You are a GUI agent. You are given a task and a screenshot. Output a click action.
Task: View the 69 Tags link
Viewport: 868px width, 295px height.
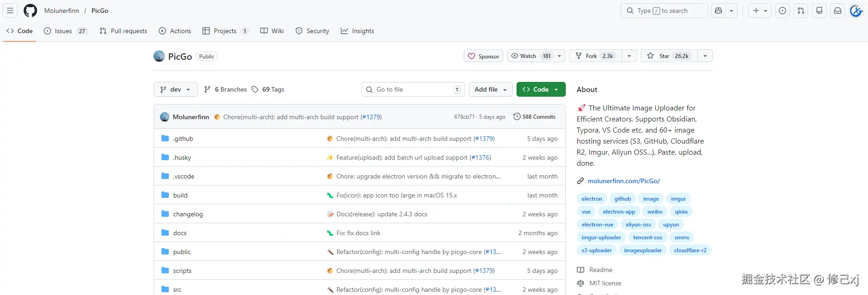[x=268, y=89]
